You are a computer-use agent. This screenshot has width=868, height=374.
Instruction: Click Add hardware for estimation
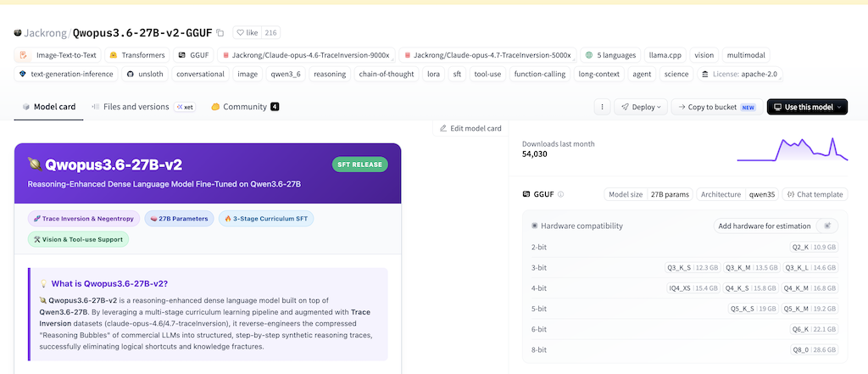(x=765, y=226)
